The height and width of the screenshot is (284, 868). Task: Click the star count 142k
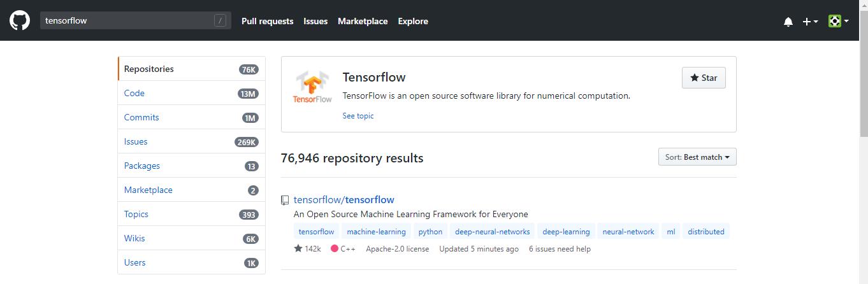point(307,249)
